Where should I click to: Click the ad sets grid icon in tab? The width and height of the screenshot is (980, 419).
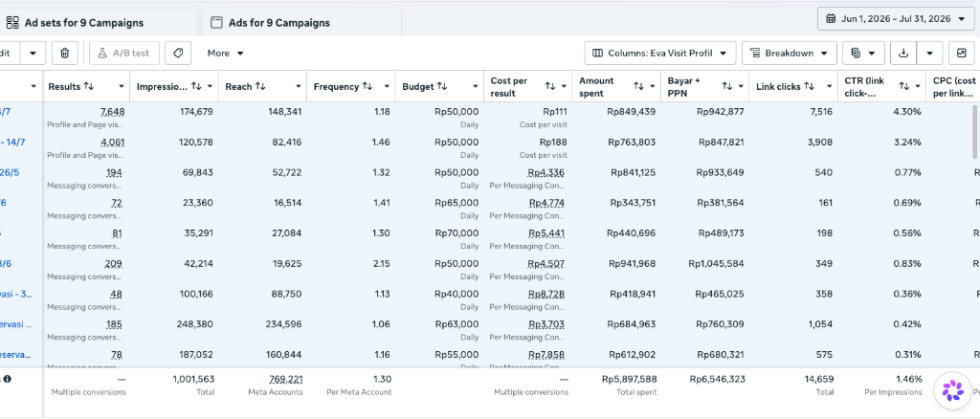pyautogui.click(x=12, y=23)
